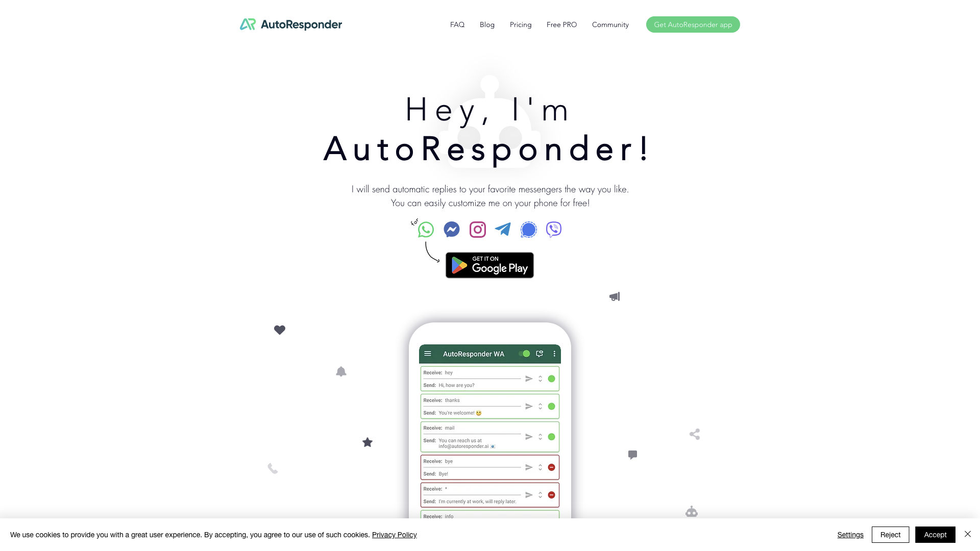Image resolution: width=980 pixels, height=551 pixels.
Task: Click the Viber messenger icon
Action: (553, 230)
